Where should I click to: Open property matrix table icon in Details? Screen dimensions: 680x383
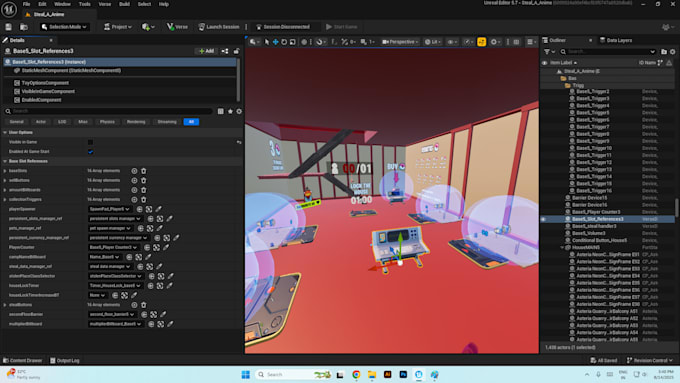[x=221, y=111]
